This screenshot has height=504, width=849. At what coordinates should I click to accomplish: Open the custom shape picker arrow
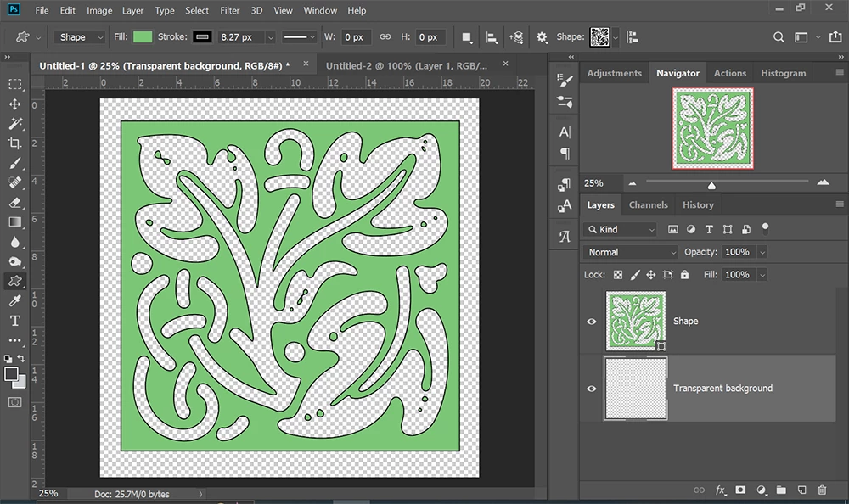616,37
